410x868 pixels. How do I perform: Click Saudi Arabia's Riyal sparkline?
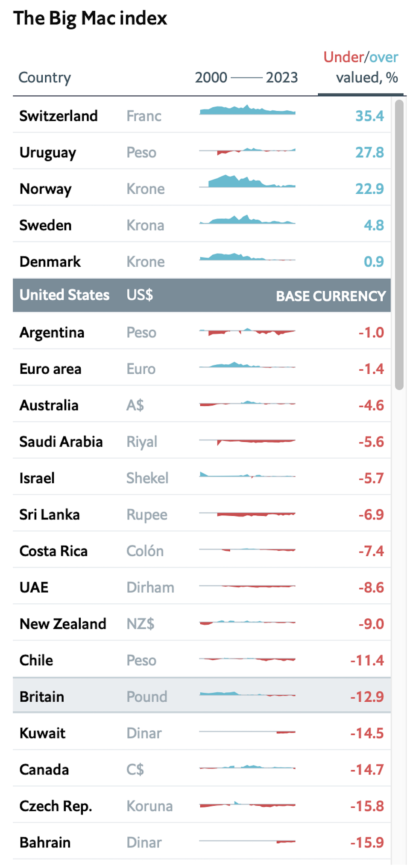click(x=247, y=441)
